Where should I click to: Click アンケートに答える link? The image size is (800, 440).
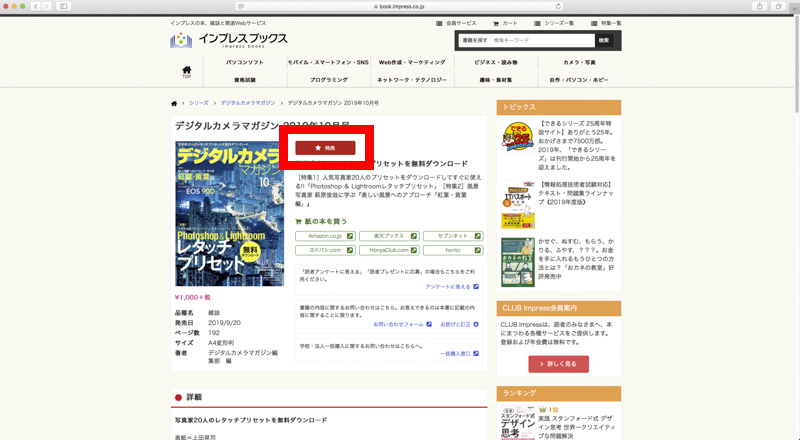tap(447, 287)
